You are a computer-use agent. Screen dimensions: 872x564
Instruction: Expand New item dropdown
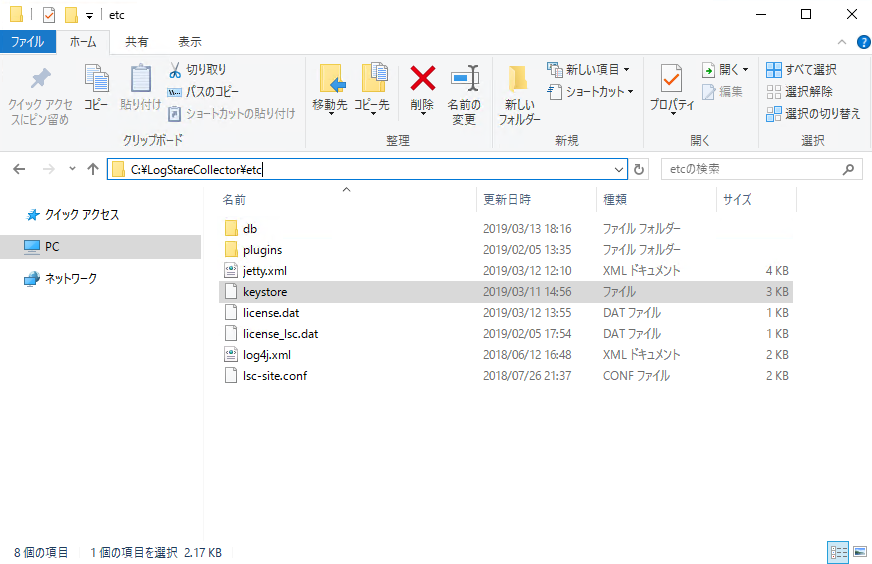[x=627, y=70]
